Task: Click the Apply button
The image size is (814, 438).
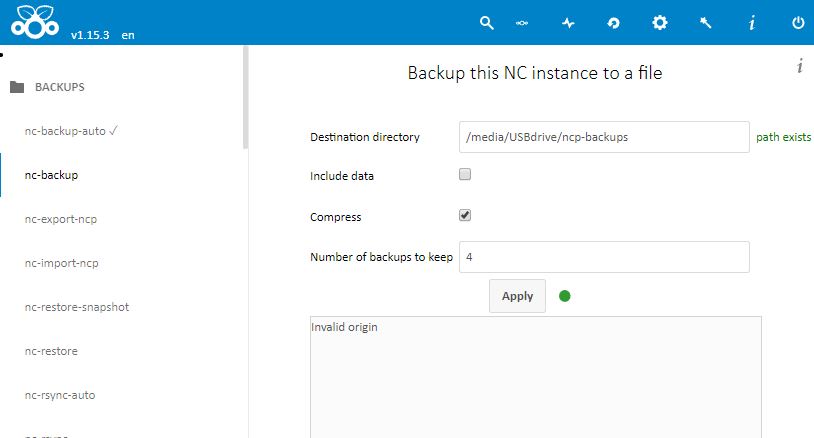Action: pyautogui.click(x=517, y=296)
